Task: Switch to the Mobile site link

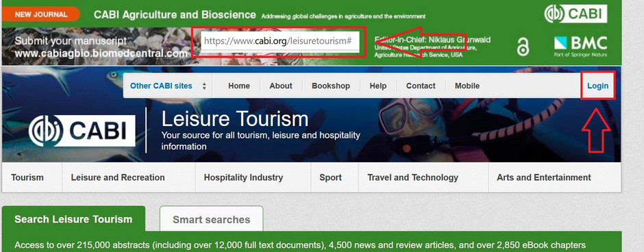Action: point(467,86)
